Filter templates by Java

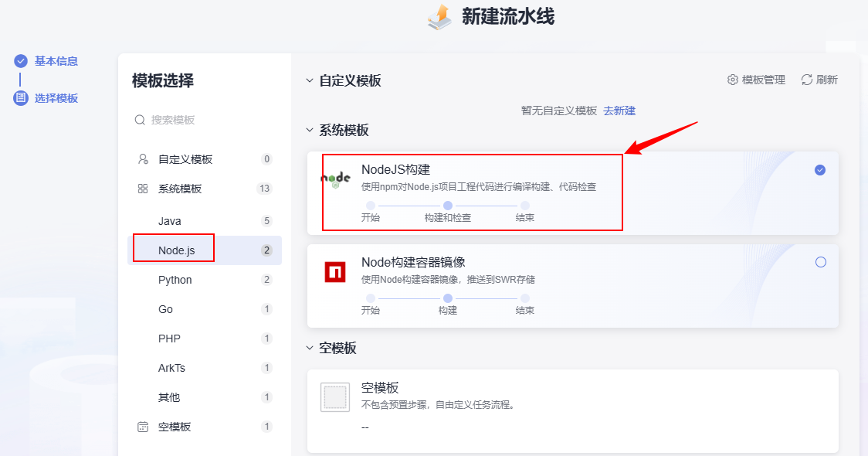point(205,221)
